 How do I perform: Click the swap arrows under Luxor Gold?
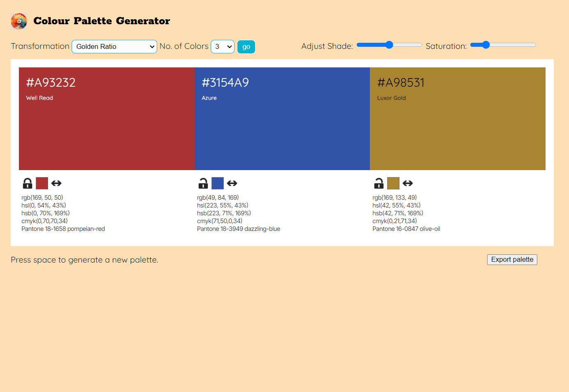[408, 183]
